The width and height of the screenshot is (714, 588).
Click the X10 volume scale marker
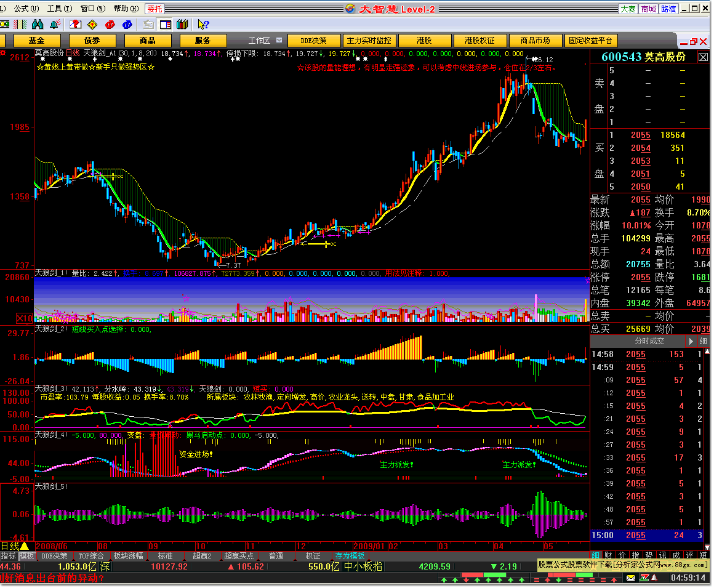click(x=24, y=318)
